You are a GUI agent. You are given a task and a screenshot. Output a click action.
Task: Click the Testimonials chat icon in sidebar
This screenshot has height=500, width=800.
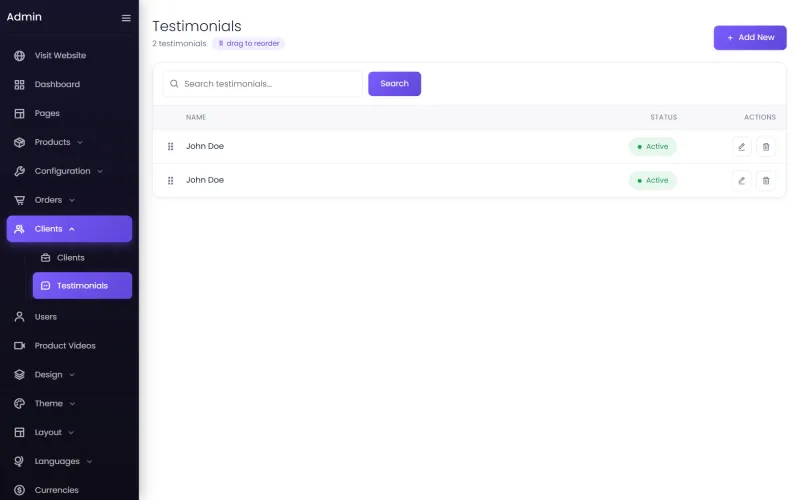(x=45, y=286)
